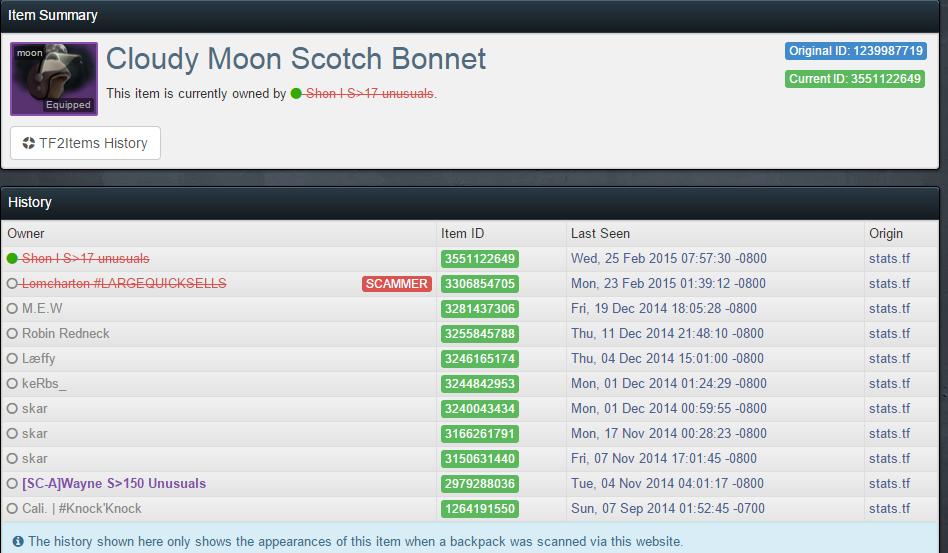Click the Original ID 1239987719 badge

(855, 51)
